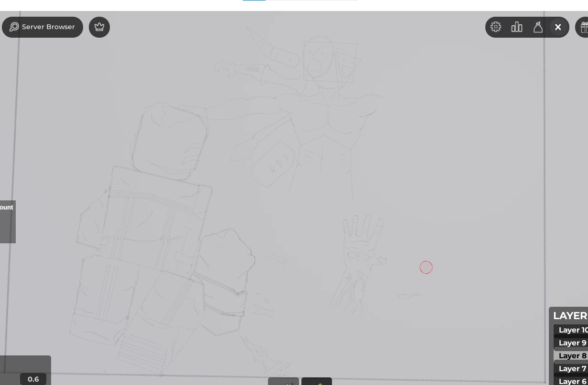Open settings with the gear icon
Viewport: 588px width, 385px height.
click(x=496, y=27)
